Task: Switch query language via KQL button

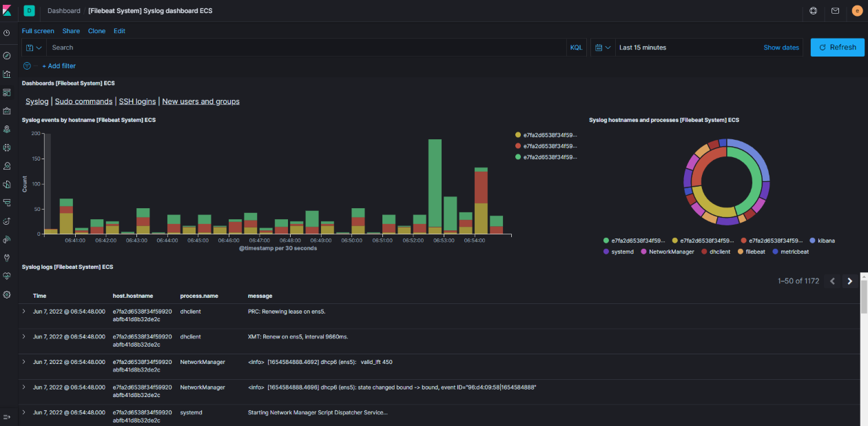Action: click(576, 48)
